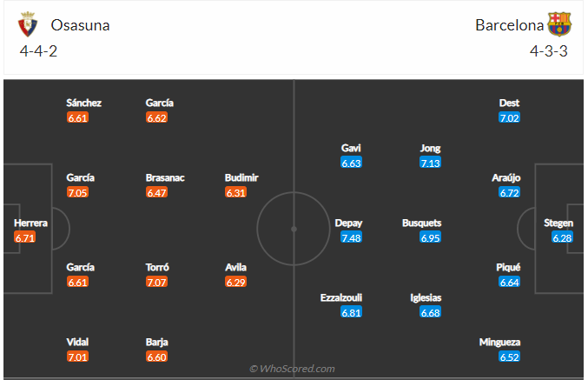Image resolution: width=588 pixels, height=380 pixels.
Task: Open the player name Brasanac
Action: pos(165,177)
